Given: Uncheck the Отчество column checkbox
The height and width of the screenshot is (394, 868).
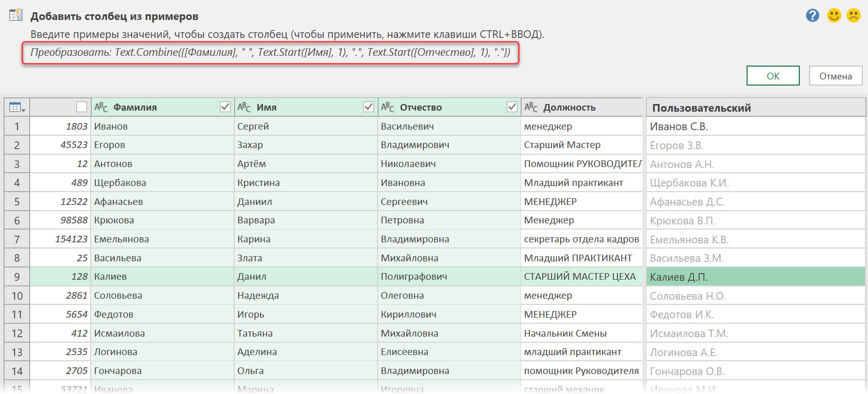Looking at the screenshot, I should click(512, 107).
